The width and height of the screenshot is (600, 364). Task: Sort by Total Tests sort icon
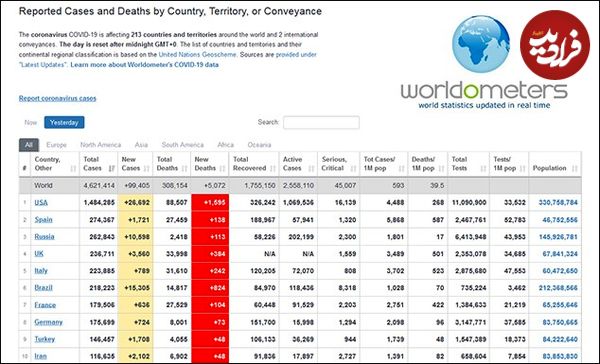click(x=483, y=168)
